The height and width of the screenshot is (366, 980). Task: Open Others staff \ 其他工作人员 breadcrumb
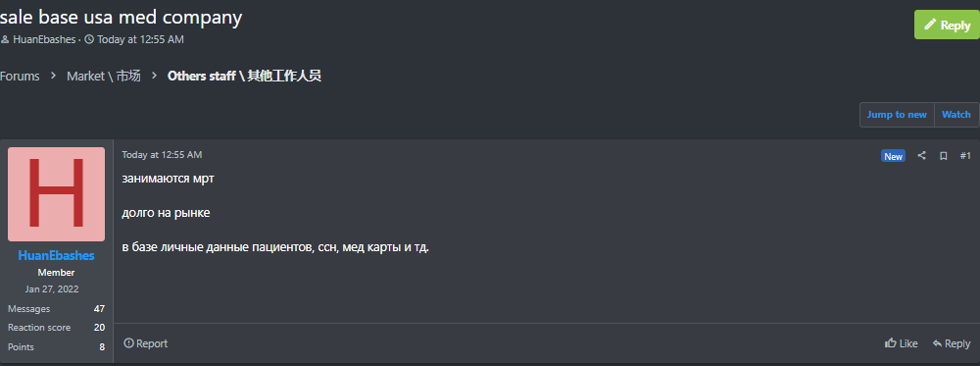click(x=244, y=77)
